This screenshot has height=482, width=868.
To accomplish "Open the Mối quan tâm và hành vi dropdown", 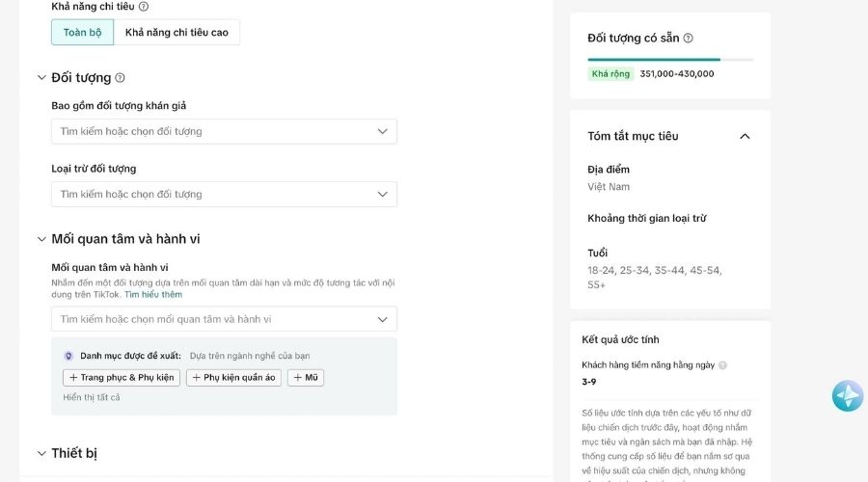I will 224,319.
